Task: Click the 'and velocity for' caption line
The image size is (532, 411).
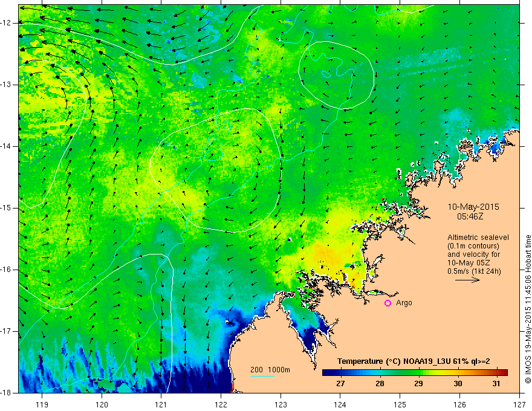Action: pyautogui.click(x=473, y=254)
